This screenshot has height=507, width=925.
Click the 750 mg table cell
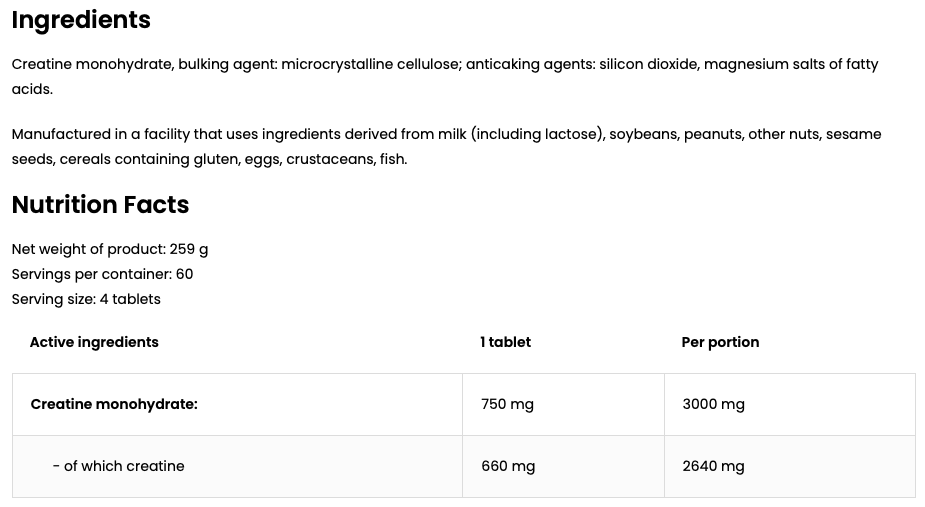coord(507,404)
